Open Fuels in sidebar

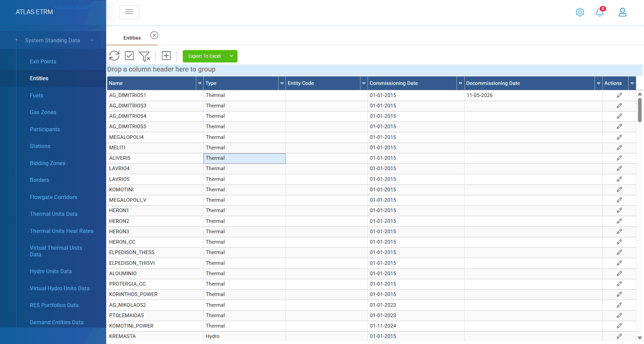pyautogui.click(x=36, y=95)
